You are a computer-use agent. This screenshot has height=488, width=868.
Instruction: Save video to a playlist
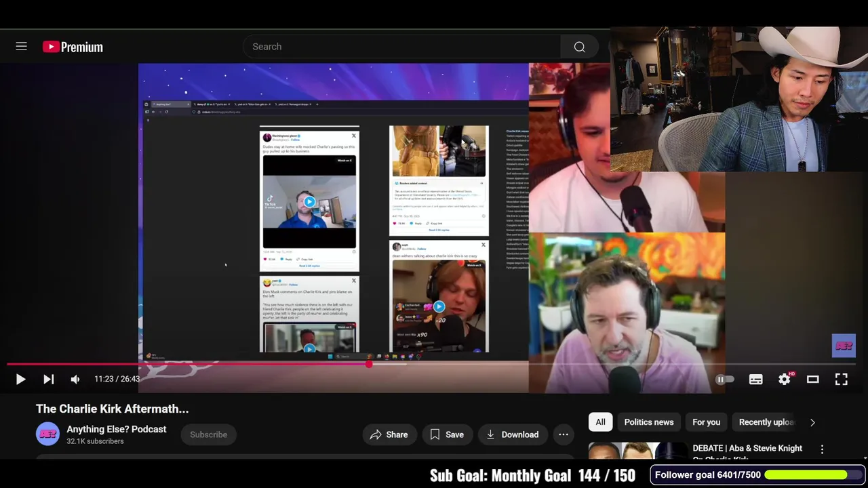[447, 434]
